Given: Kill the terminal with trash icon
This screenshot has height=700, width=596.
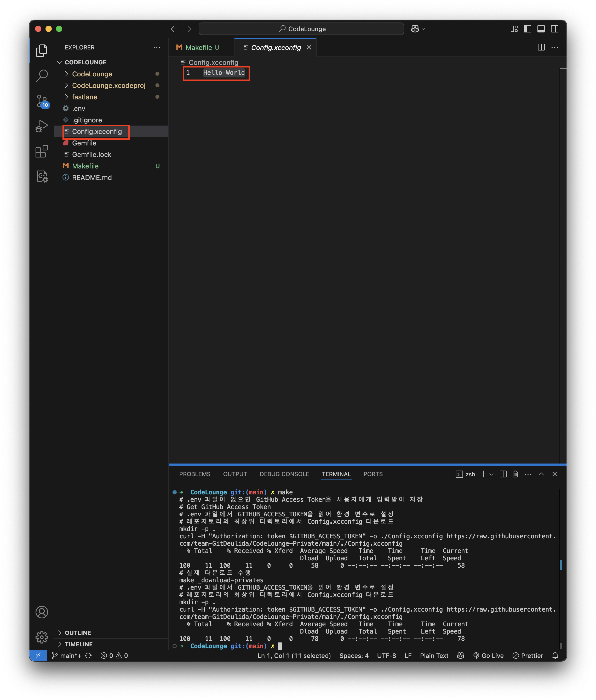Looking at the screenshot, I should point(515,474).
